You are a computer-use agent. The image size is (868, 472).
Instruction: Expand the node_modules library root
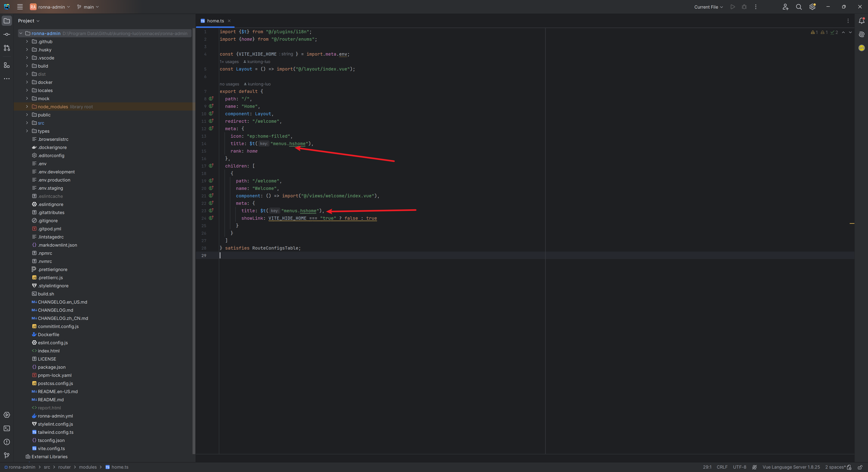coord(27,106)
